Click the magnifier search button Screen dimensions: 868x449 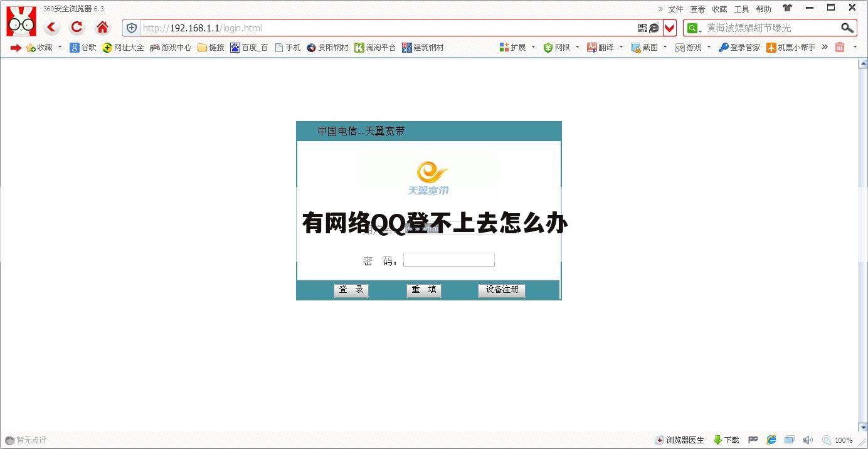[847, 28]
